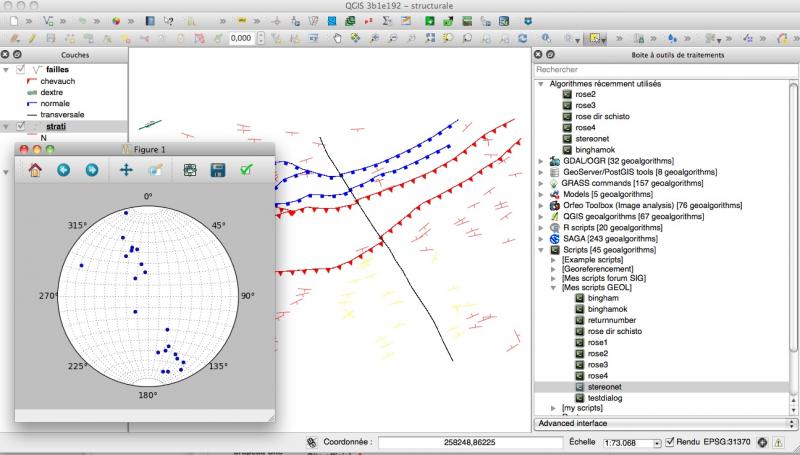Toggle the failles layer visibility checkbox
The height and width of the screenshot is (455, 800).
pos(20,69)
